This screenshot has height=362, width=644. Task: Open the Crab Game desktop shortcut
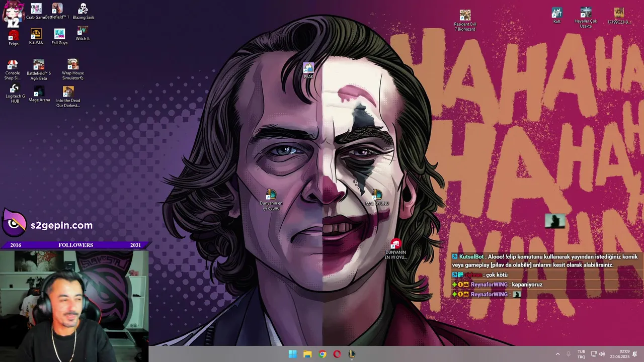[36, 11]
